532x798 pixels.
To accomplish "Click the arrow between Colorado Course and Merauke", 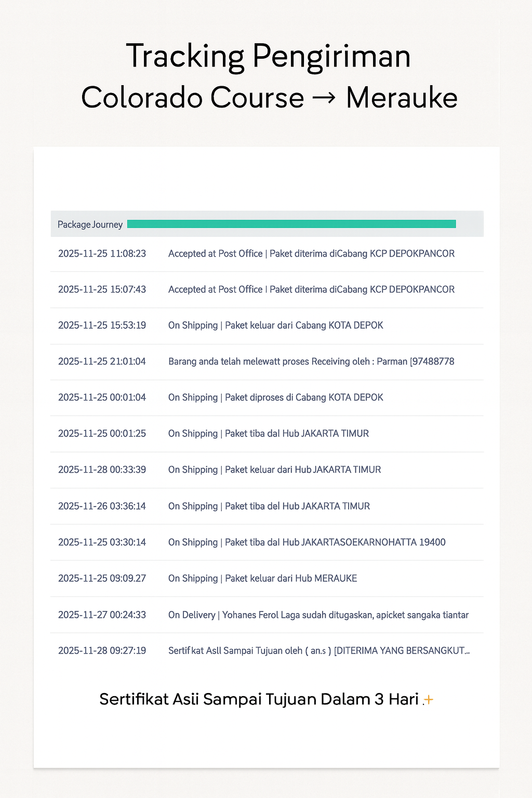I will click(x=325, y=98).
